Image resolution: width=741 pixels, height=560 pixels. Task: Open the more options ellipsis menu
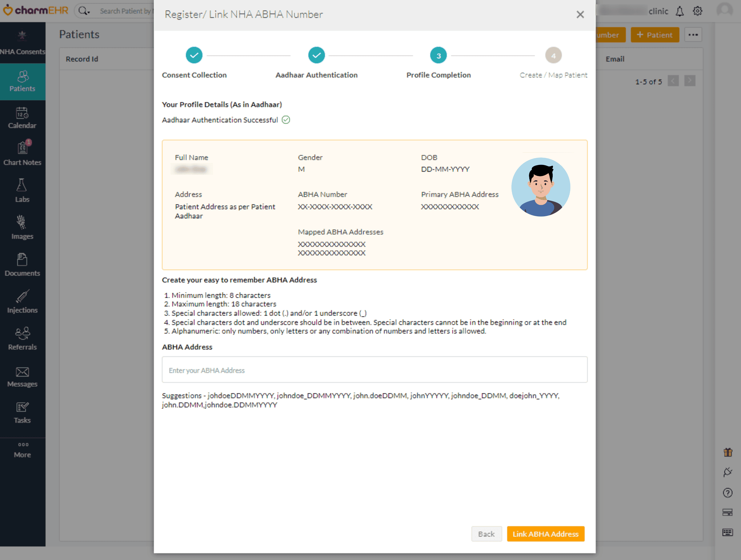(x=693, y=34)
